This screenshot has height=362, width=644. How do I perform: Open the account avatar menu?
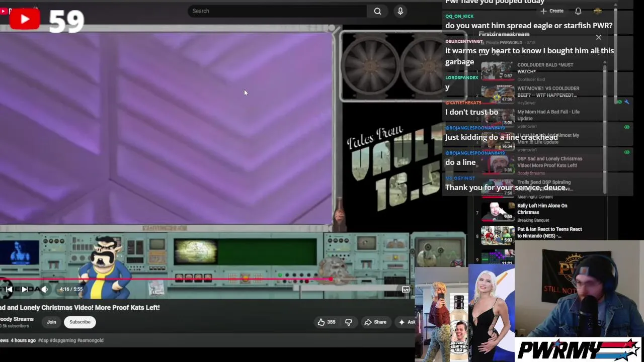(x=598, y=11)
